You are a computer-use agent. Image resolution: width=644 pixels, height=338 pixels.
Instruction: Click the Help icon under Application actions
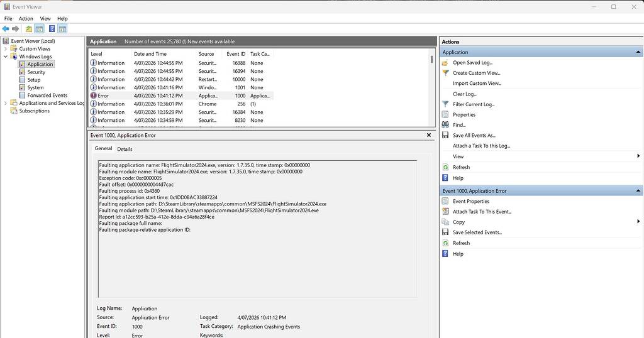(445, 178)
